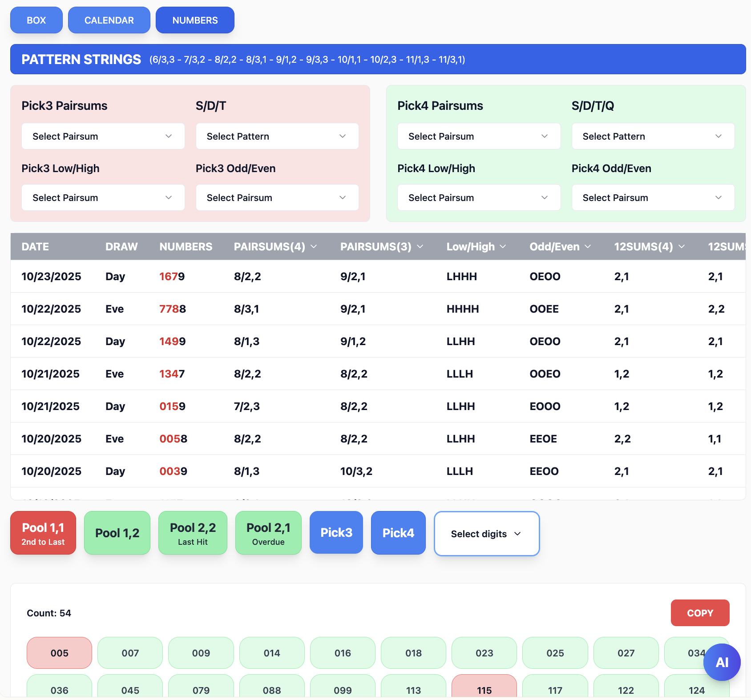Open the Select digits dropdown
The image size is (751, 700).
point(486,534)
